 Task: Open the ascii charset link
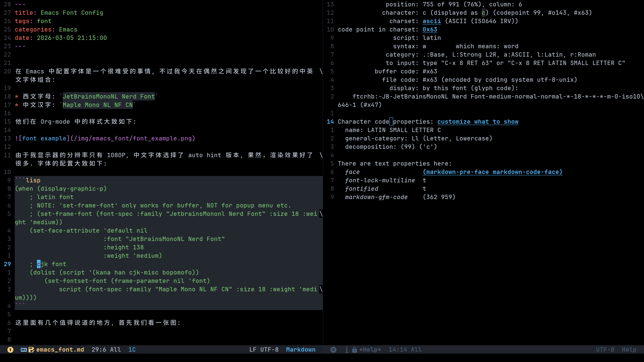pos(431,21)
